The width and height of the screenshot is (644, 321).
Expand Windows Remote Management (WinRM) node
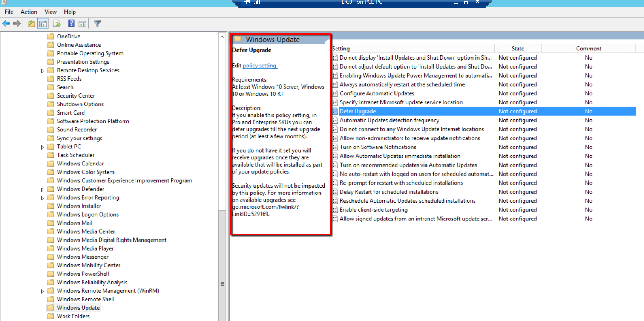(x=42, y=291)
